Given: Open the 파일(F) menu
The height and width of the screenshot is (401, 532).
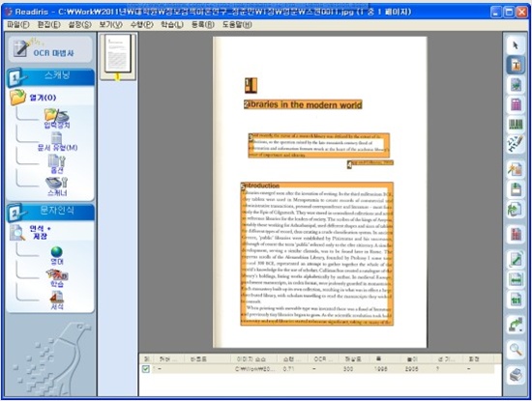Looking at the screenshot, I should point(18,24).
